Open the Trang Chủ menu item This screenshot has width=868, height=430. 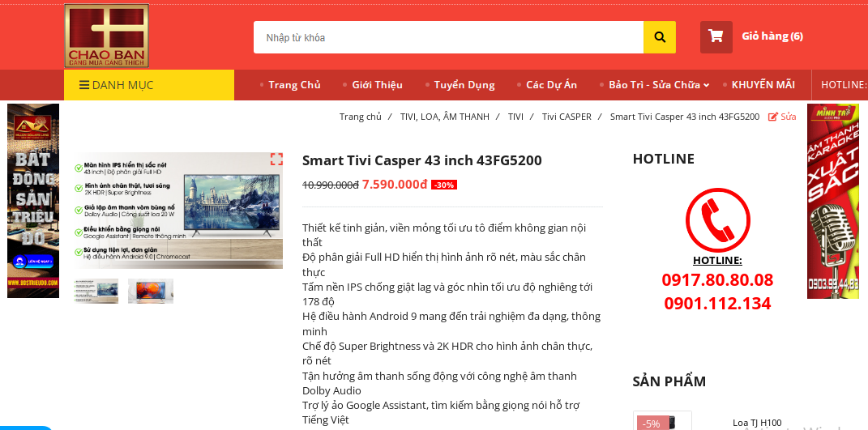[294, 85]
